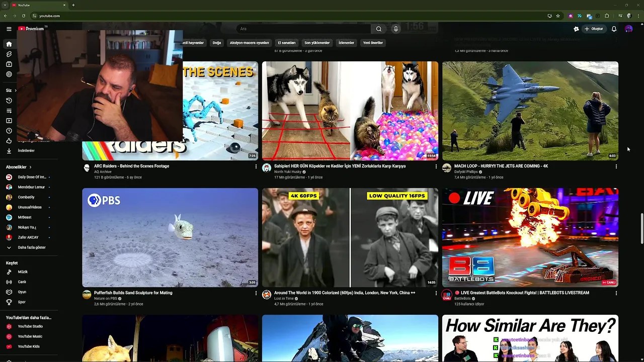
Task: Open YouTube account avatar menu
Action: point(628,29)
